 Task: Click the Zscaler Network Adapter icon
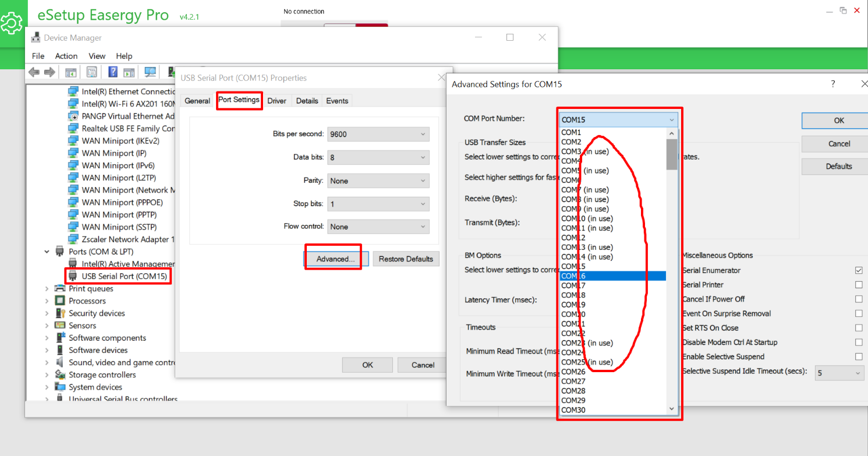[x=73, y=239]
